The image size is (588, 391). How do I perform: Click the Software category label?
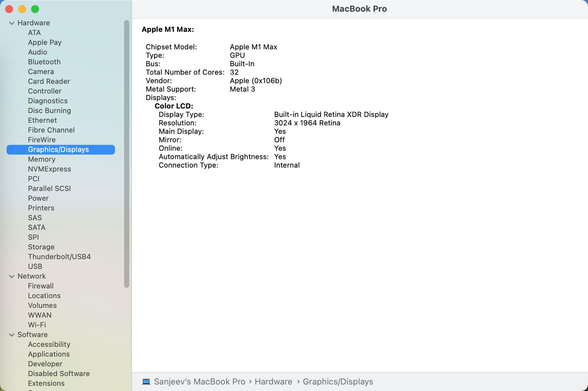(x=33, y=335)
